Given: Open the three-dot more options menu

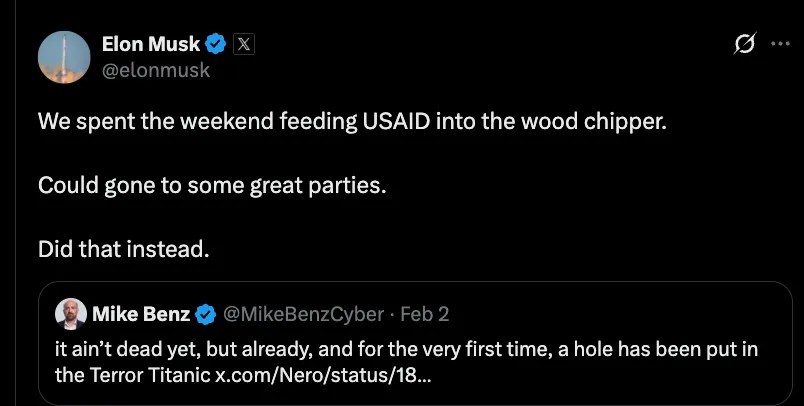Looking at the screenshot, I should pyautogui.click(x=780, y=44).
